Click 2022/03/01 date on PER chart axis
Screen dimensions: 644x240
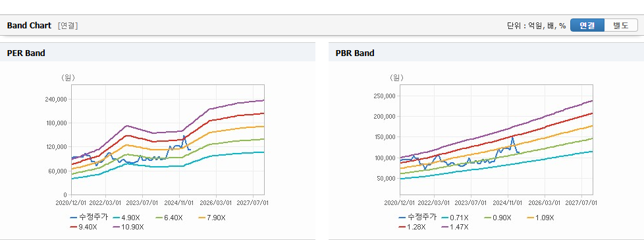click(x=106, y=202)
